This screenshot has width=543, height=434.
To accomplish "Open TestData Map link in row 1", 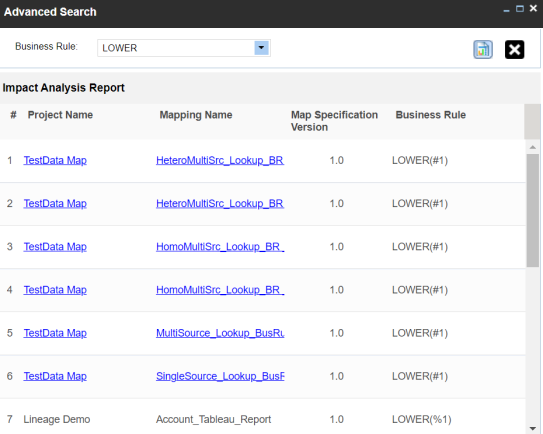I will coord(55,160).
